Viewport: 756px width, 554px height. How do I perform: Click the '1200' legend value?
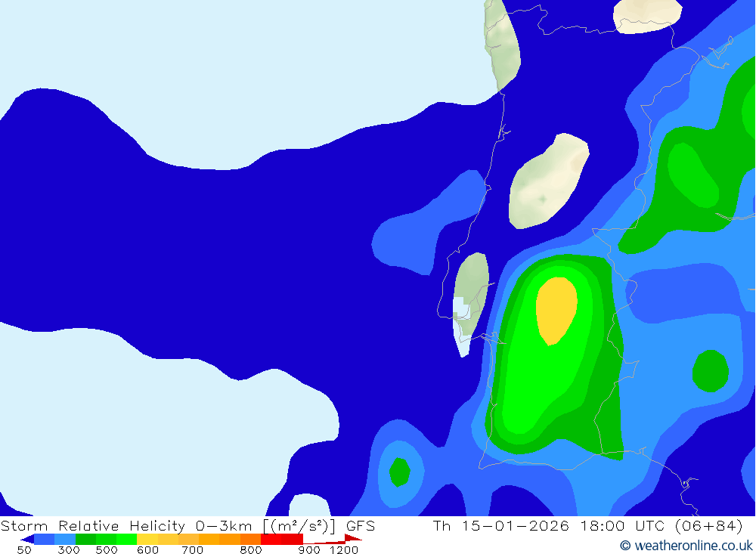pyautogui.click(x=344, y=550)
